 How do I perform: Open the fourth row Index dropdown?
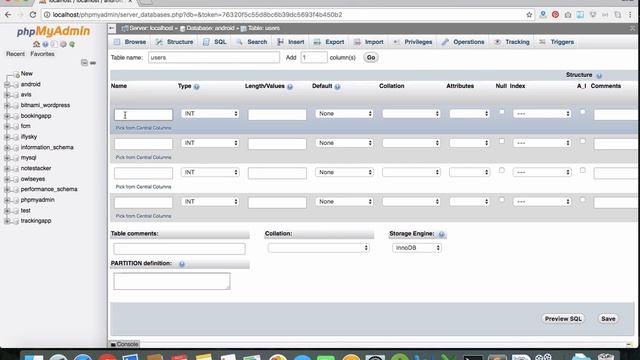(542, 202)
